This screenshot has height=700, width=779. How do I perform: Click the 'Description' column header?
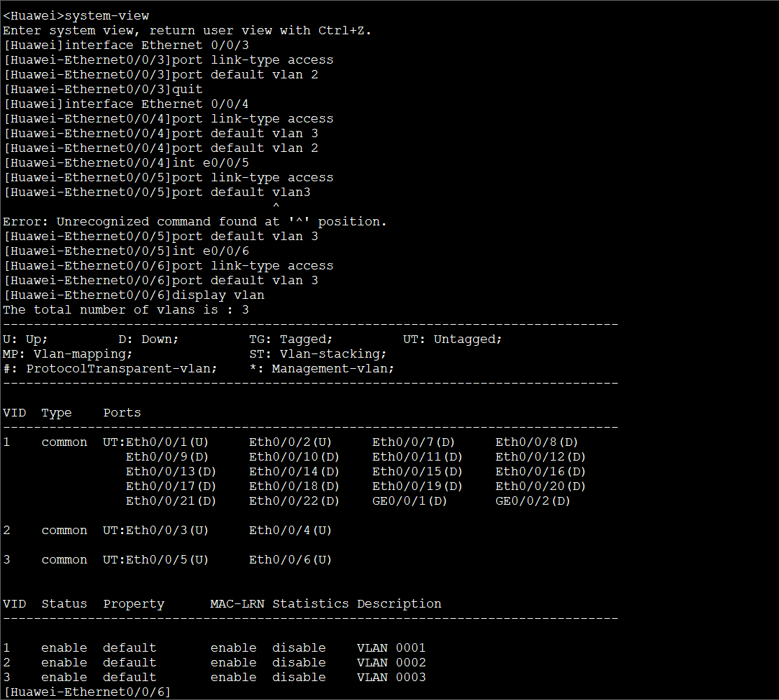click(x=399, y=604)
